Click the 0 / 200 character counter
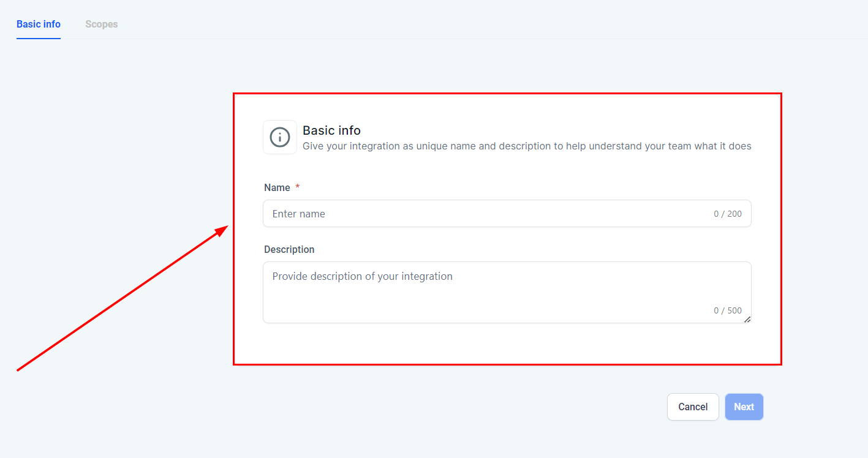 [727, 214]
